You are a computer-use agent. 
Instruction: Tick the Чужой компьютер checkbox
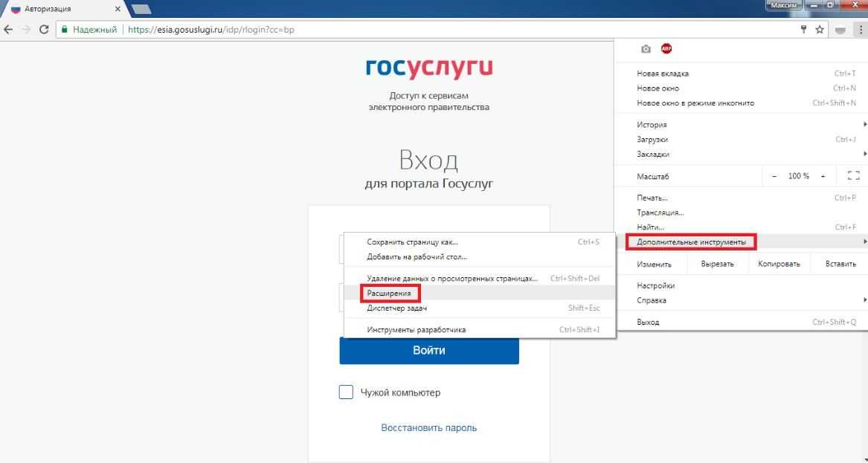[x=346, y=392]
